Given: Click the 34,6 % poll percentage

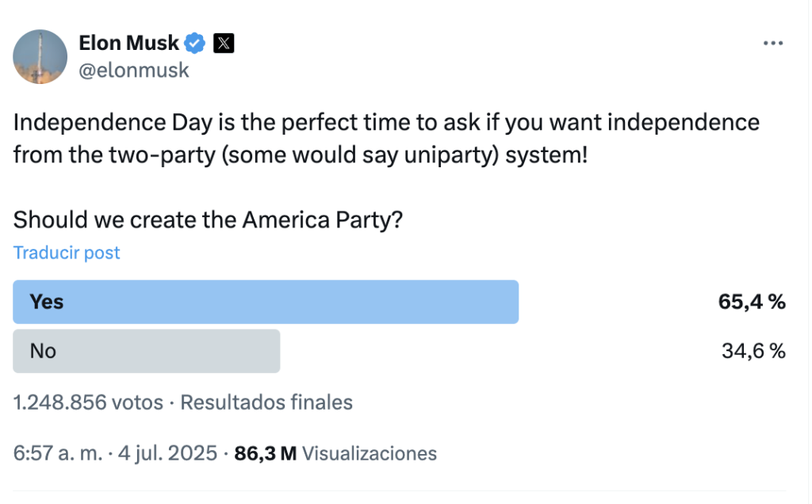Looking at the screenshot, I should 753,351.
